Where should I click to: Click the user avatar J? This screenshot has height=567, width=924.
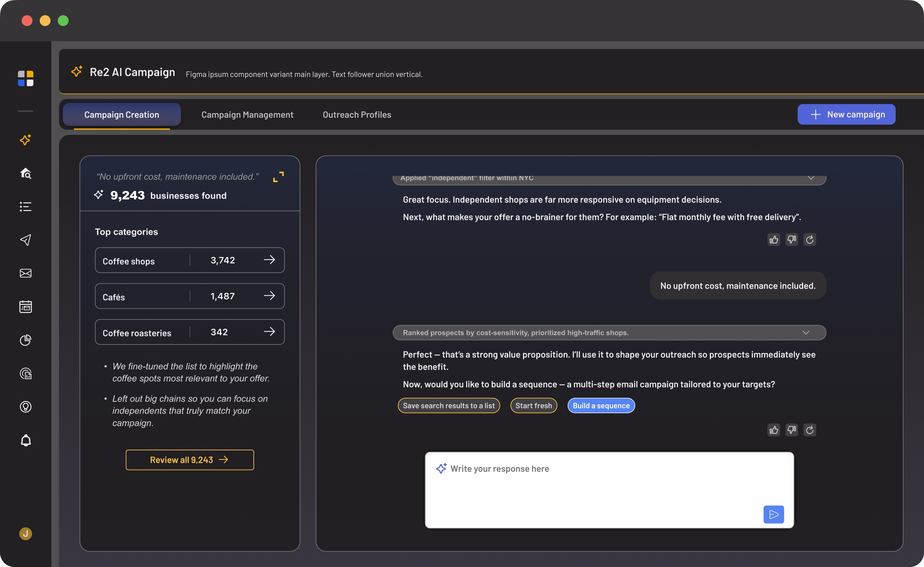26,534
